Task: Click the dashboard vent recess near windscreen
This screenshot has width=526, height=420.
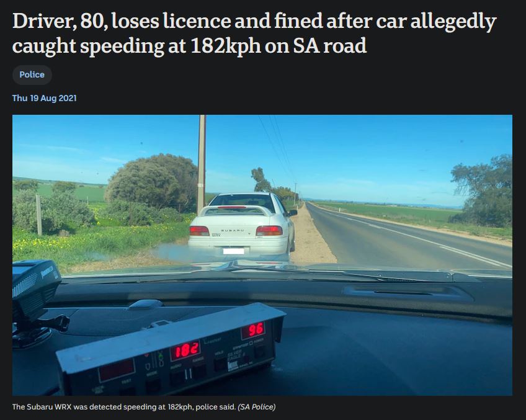Action: pyautogui.click(x=406, y=293)
